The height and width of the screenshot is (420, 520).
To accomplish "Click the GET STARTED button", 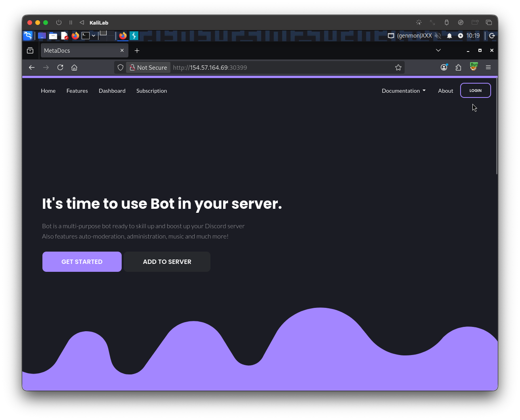I will [x=82, y=262].
